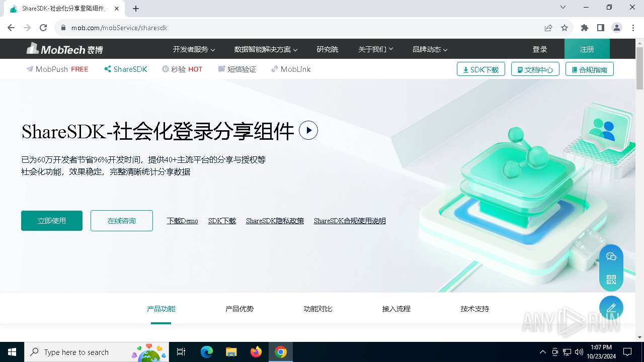Play the ShareSDK intro video button

308,130
